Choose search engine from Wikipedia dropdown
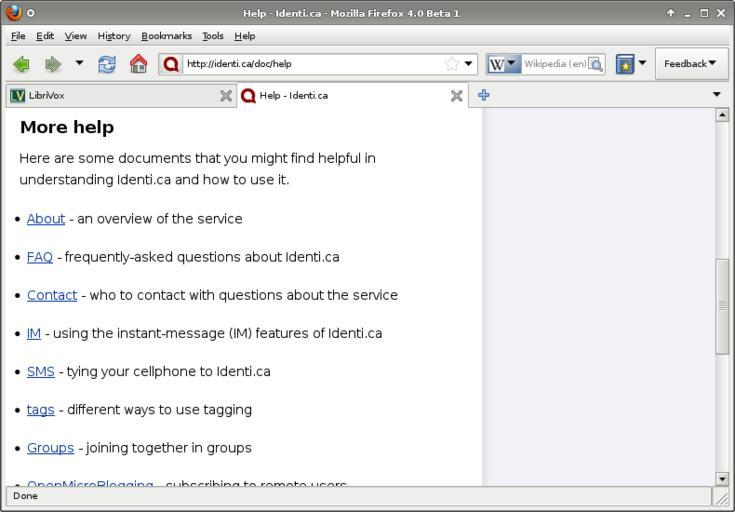This screenshot has width=735, height=512. pos(503,64)
